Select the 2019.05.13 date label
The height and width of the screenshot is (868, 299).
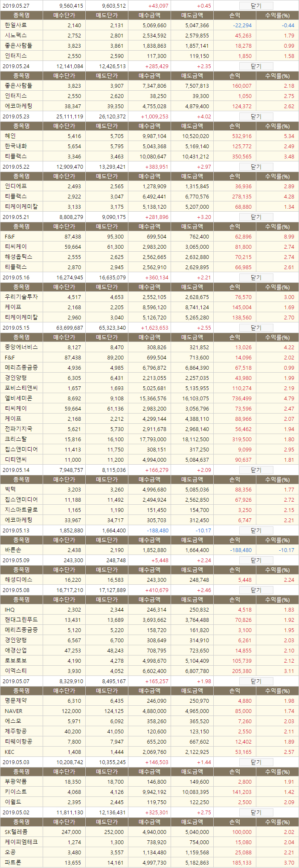(x=16, y=531)
